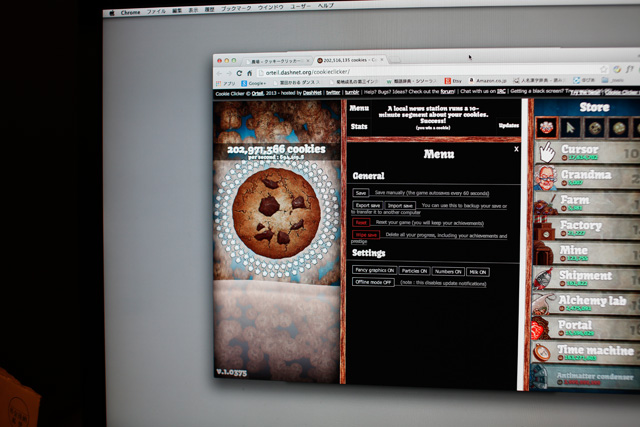Purchase a Shipment building
This screenshot has height=427, width=640.
(585, 279)
